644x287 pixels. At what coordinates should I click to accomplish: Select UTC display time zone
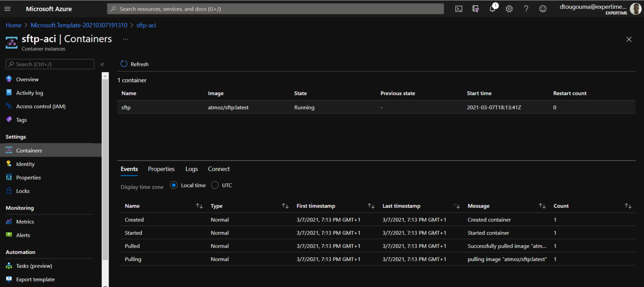click(215, 185)
